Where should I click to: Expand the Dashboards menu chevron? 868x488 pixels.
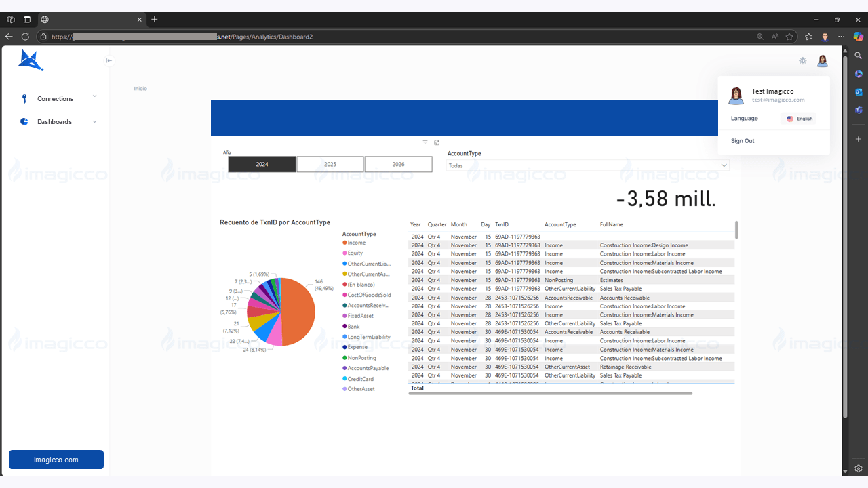pos(94,122)
